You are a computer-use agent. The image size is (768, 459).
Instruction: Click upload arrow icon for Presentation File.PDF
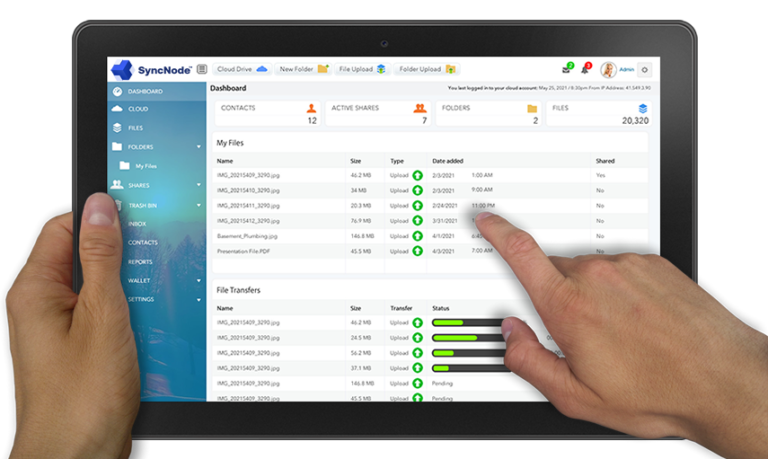point(417,251)
